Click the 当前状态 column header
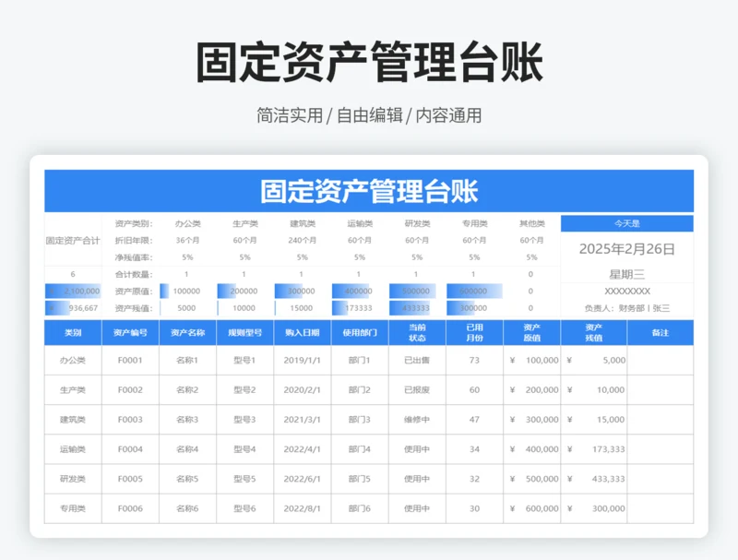Image resolution: width=738 pixels, height=560 pixels. [x=417, y=333]
